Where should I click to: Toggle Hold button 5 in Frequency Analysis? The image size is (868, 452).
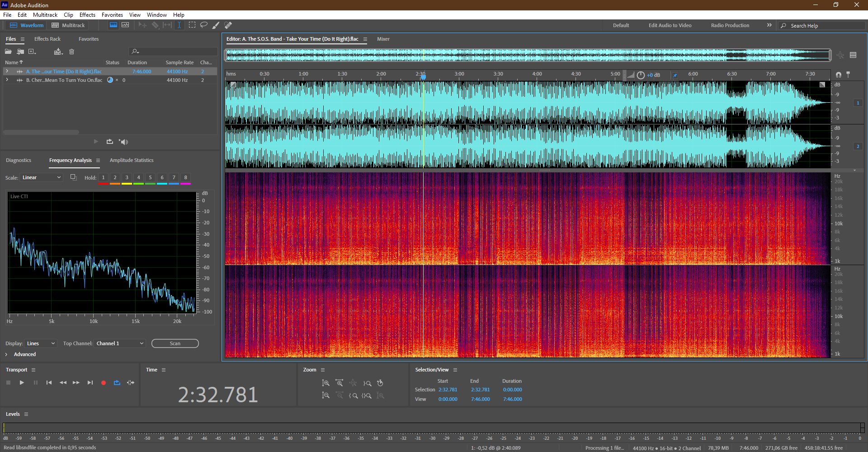click(151, 178)
